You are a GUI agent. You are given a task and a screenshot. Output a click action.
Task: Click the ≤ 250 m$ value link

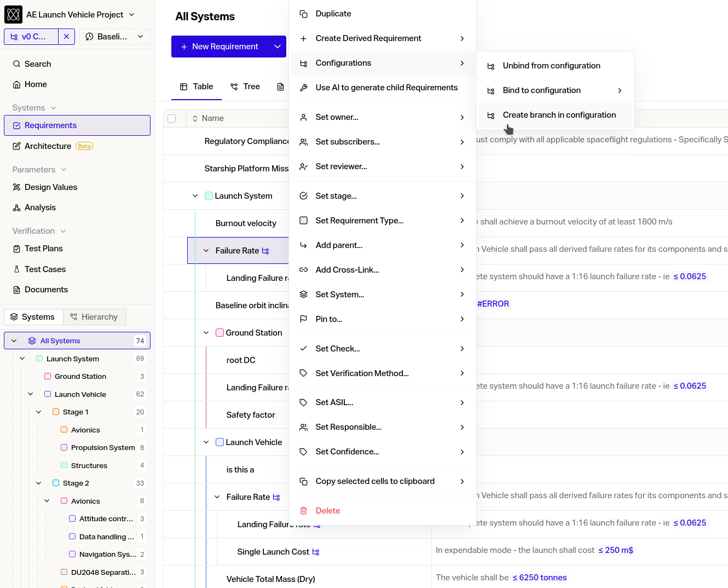[616, 550]
